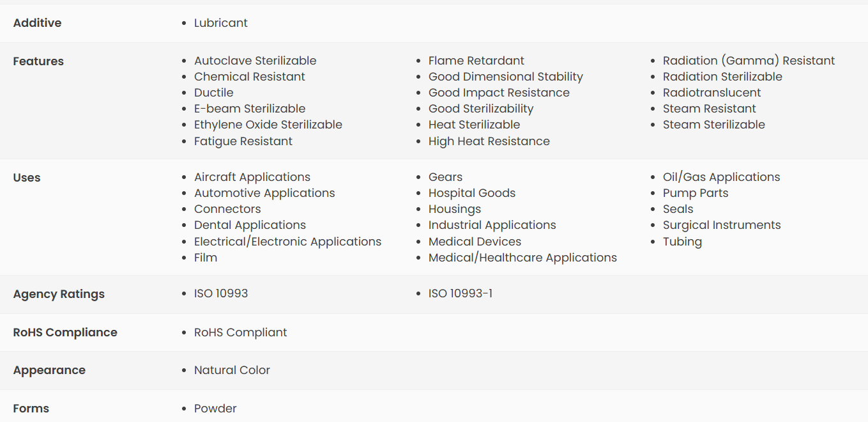Select RoHS Compliant value
This screenshot has height=422, width=868.
(240, 332)
